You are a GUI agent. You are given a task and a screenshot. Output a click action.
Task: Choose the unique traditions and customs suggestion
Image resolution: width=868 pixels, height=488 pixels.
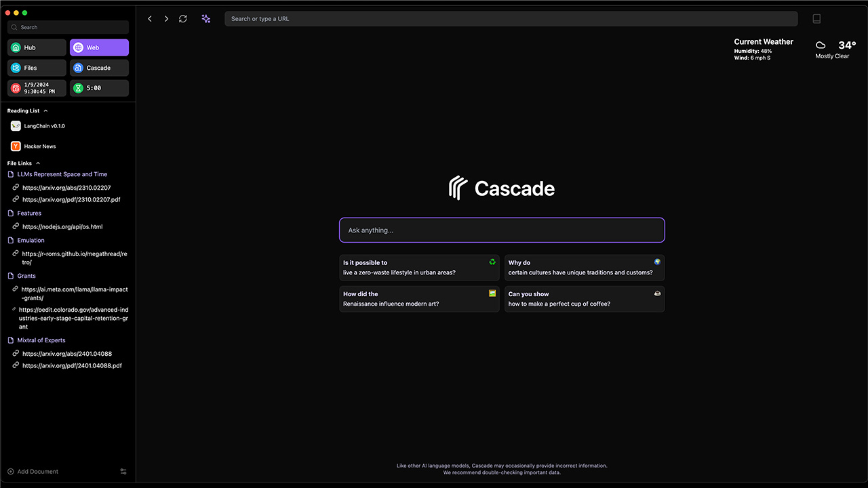point(585,267)
